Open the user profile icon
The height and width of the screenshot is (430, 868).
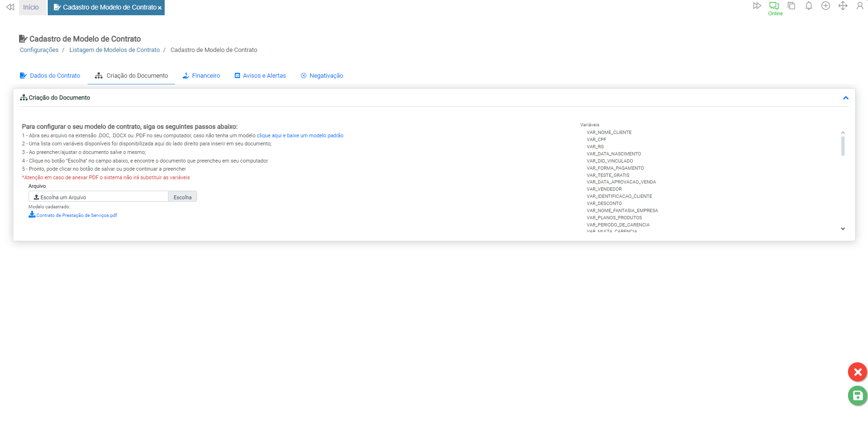coord(860,6)
